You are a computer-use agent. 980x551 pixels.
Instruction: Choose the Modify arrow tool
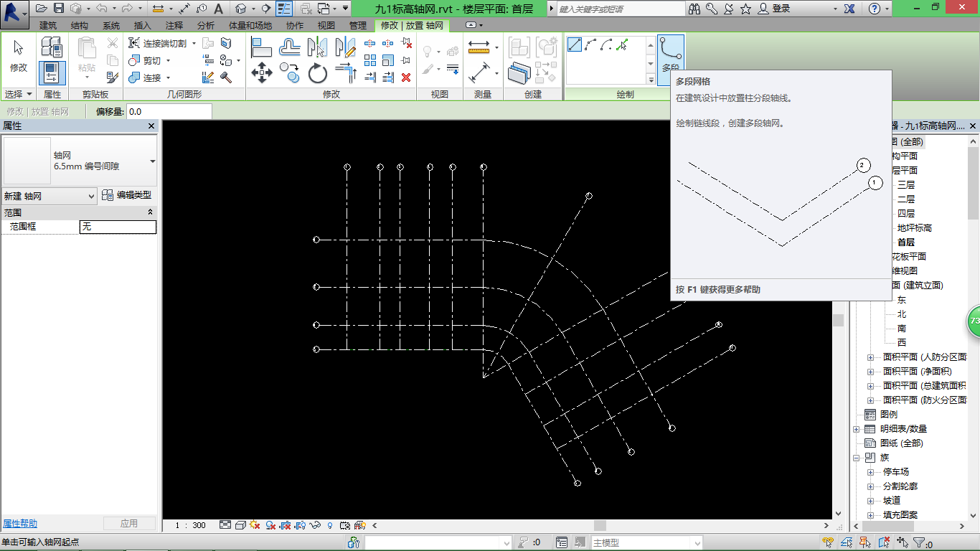tap(19, 55)
